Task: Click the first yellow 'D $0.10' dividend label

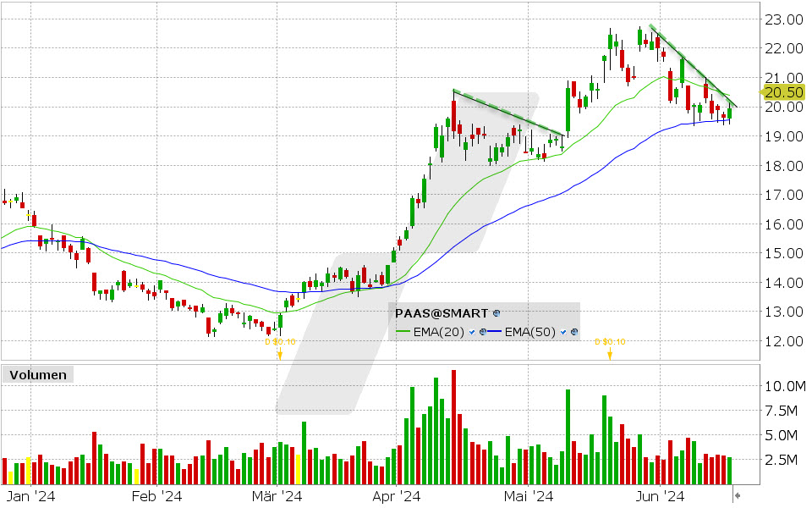Action: (x=280, y=341)
